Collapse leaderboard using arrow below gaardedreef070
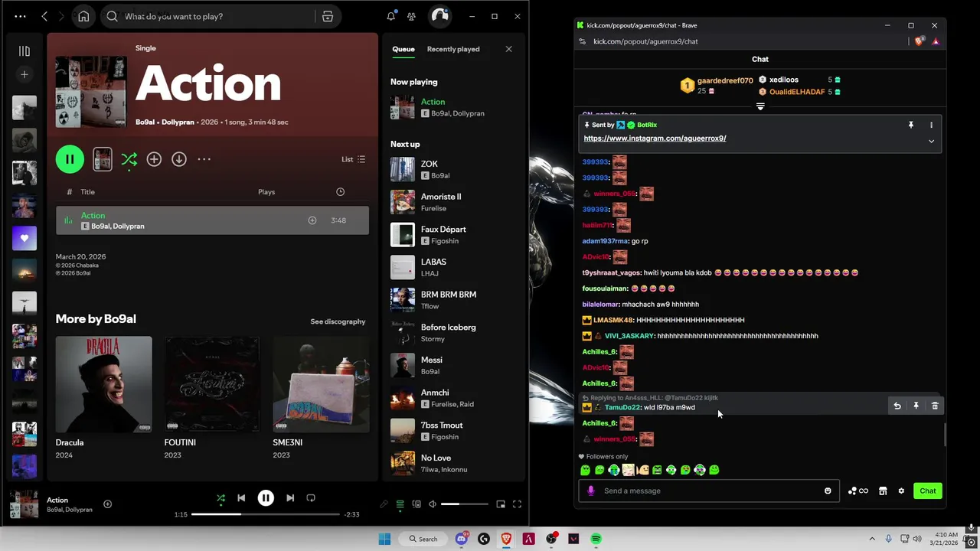 click(760, 106)
